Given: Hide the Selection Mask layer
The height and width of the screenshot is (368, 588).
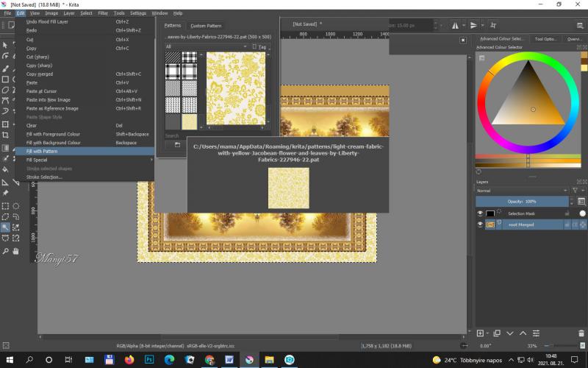Looking at the screenshot, I should [x=481, y=213].
